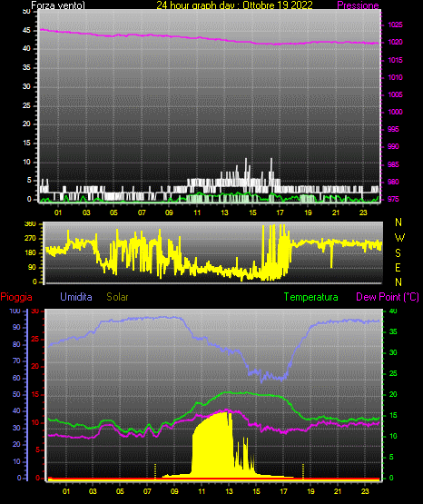Image resolution: width=423 pixels, height=504 pixels.
Task: Click the 1020 pressure axis value
Action: 395,42
